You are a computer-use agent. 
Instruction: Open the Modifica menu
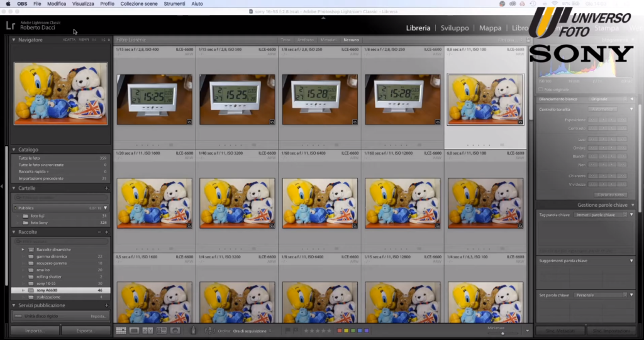point(57,4)
